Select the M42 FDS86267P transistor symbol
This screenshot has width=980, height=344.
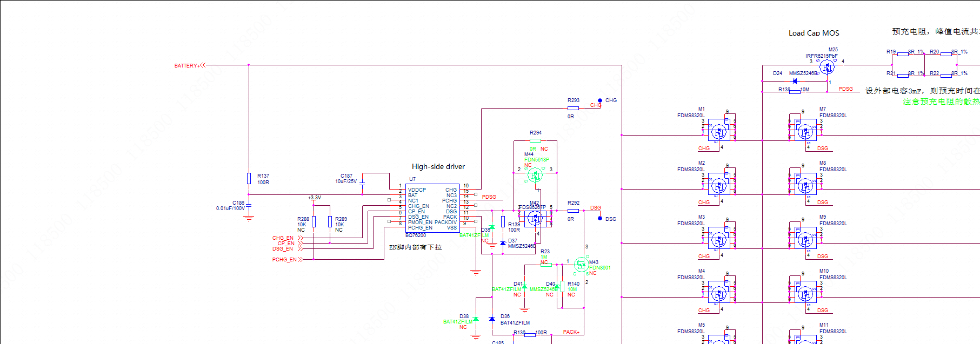click(535, 219)
